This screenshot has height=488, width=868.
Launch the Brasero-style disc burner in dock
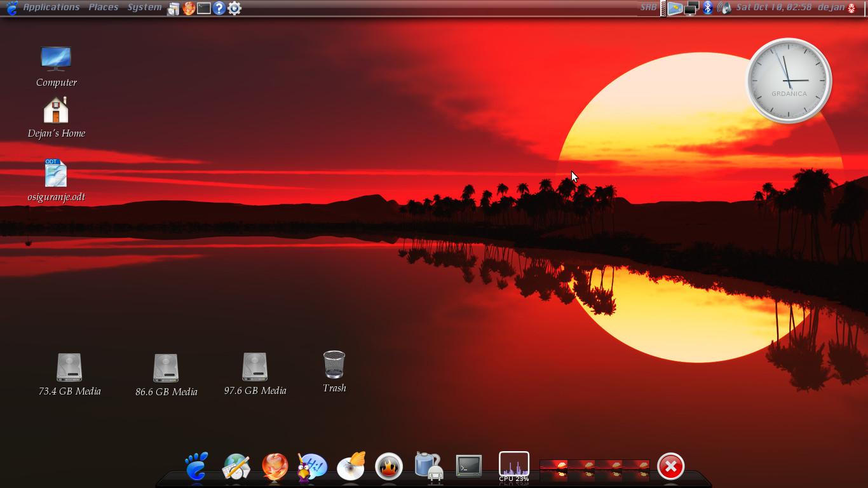(x=351, y=467)
